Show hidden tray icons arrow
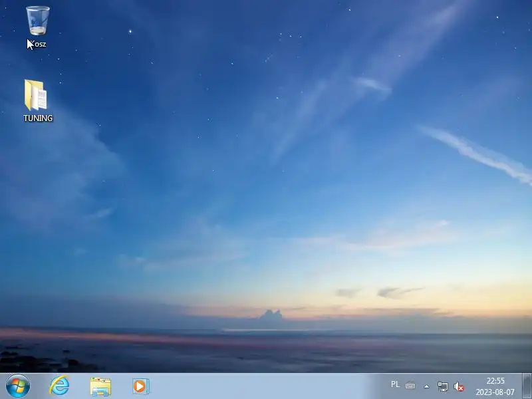Image resolution: width=532 pixels, height=399 pixels. [x=427, y=386]
